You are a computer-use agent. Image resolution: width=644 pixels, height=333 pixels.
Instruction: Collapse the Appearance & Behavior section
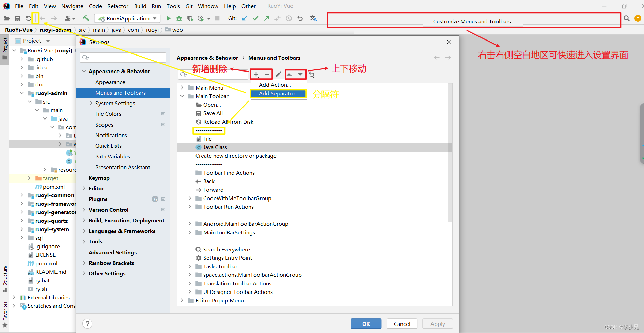click(84, 71)
